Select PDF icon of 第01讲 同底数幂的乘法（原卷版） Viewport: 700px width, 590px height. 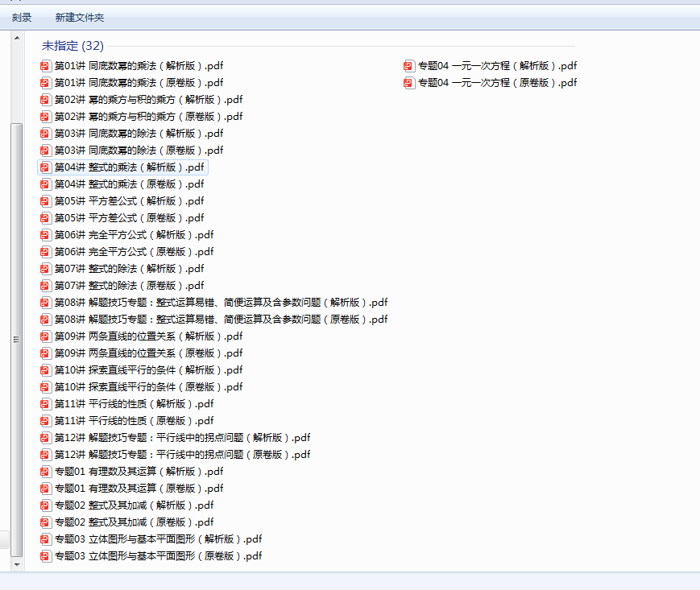coord(46,83)
